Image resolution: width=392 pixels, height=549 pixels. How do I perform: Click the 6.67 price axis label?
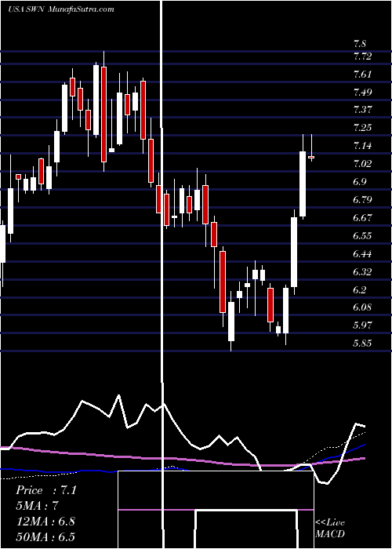[362, 218]
